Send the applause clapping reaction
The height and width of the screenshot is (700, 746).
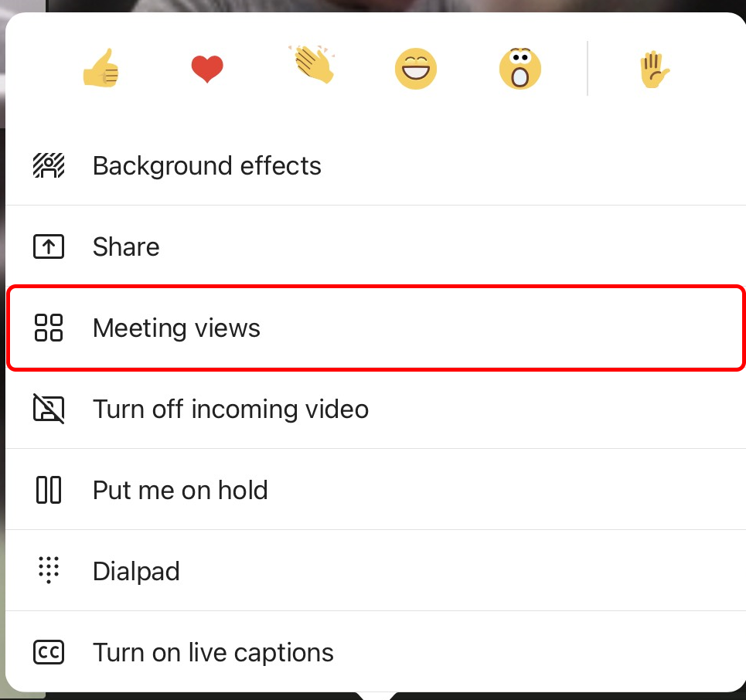point(312,65)
